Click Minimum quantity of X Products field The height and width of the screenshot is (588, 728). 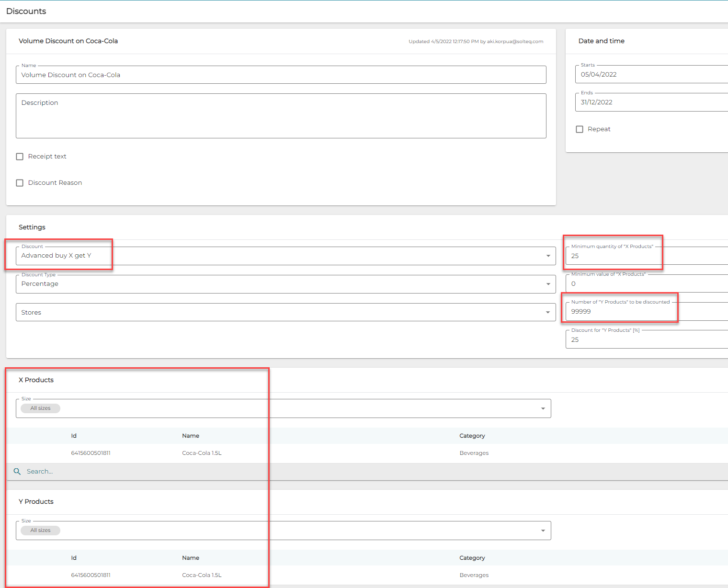[x=647, y=256]
